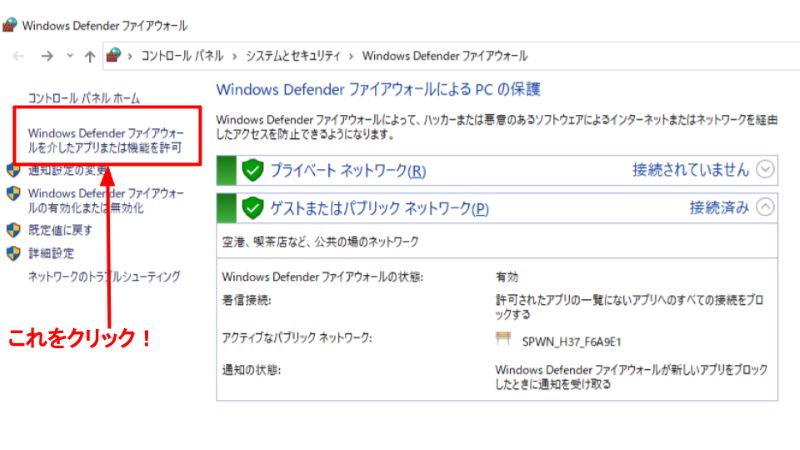Collapse the public network section chevron
The image size is (800, 450).
click(765, 207)
